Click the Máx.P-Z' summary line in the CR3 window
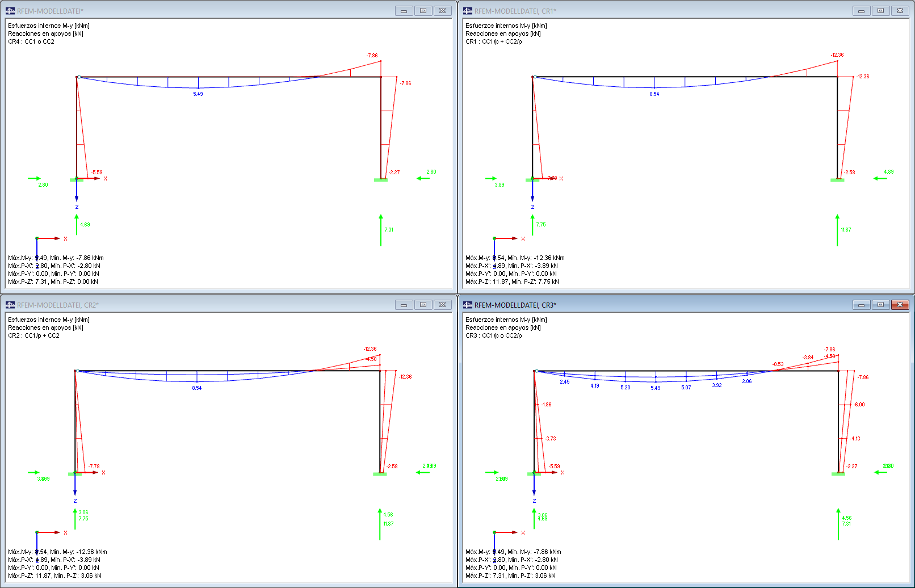This screenshot has height=588, width=915. [x=510, y=576]
